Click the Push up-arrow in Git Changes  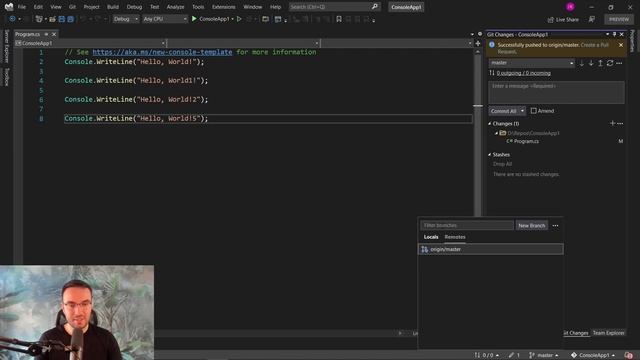click(x=600, y=63)
